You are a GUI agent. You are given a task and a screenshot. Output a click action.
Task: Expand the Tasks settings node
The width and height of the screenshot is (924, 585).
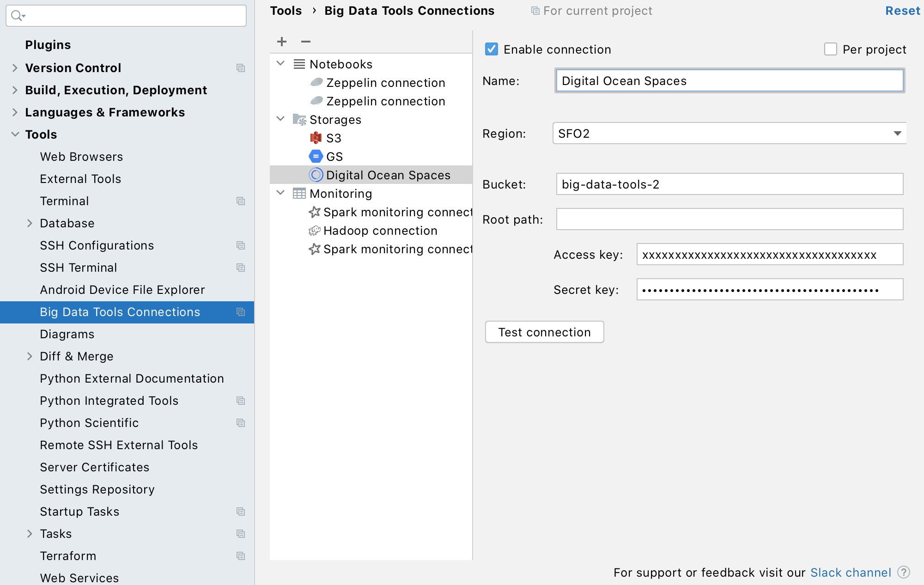click(30, 534)
